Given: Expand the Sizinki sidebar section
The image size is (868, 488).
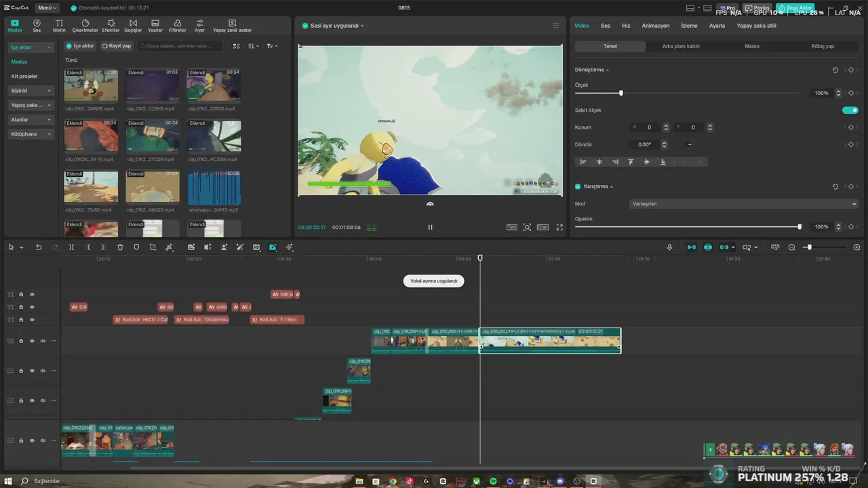Looking at the screenshot, I should coord(31,90).
